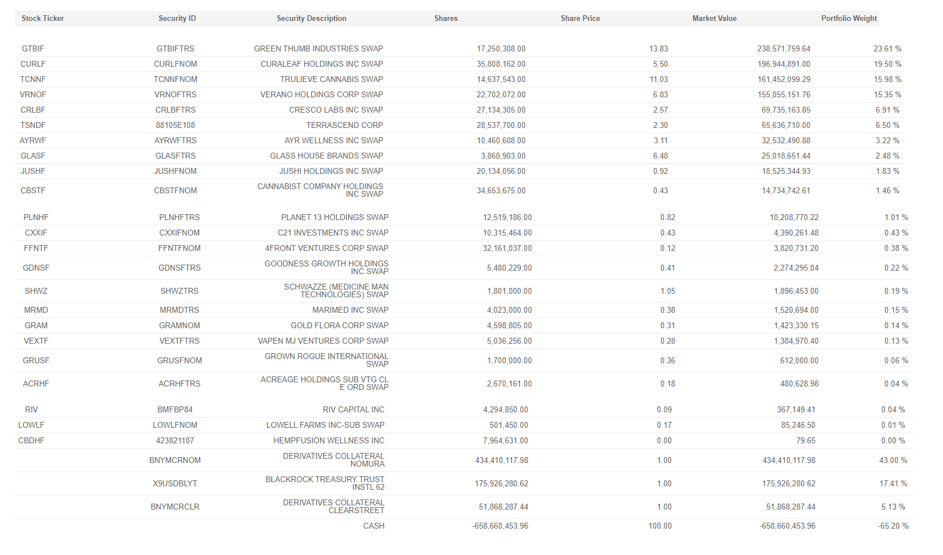Select the TCNNF ticker cell
Screen dimensions: 943x555
coord(32,79)
